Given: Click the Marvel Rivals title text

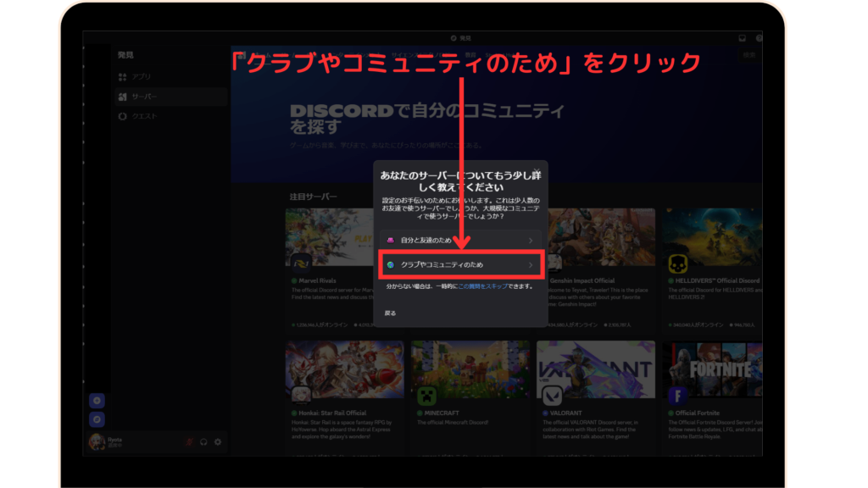Looking at the screenshot, I should [x=317, y=281].
